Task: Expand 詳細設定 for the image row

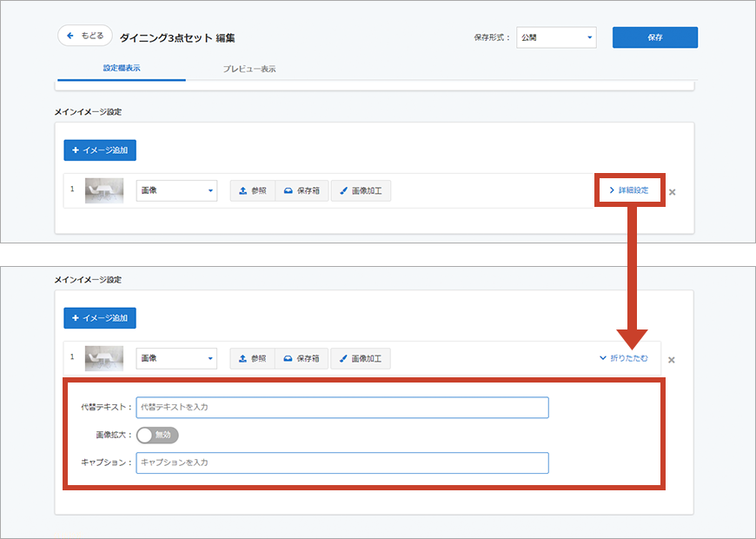Action: point(629,190)
